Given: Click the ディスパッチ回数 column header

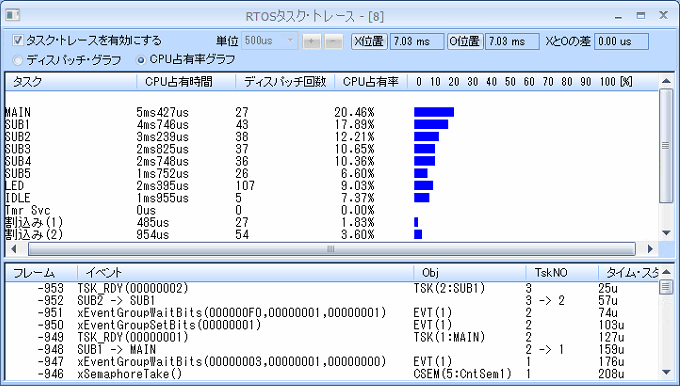Looking at the screenshot, I should (285, 82).
